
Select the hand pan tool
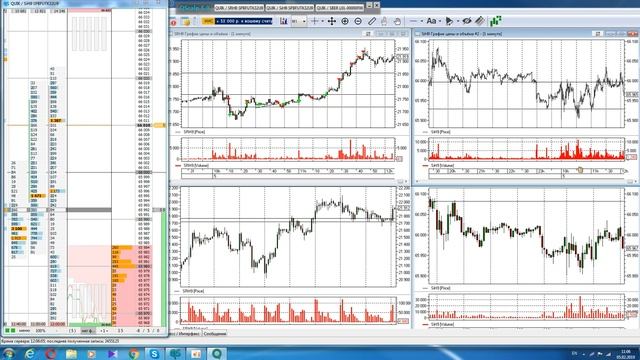point(397,21)
